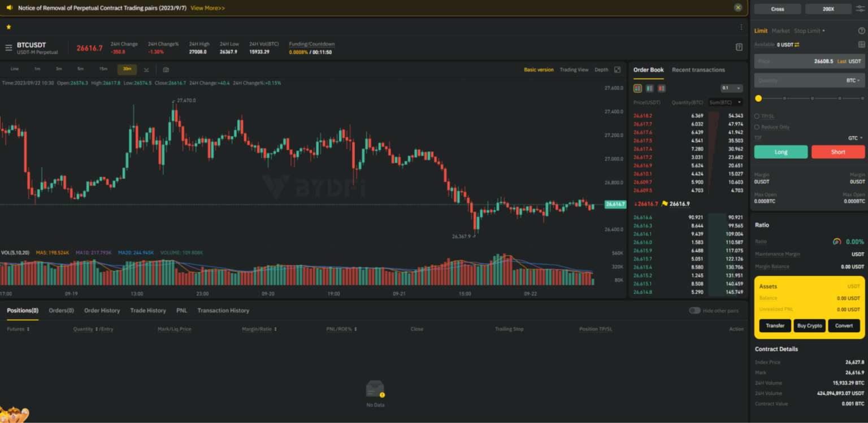Open the calculator icon beside Available balance
Viewport: 868px width, 423px height.
(x=861, y=45)
